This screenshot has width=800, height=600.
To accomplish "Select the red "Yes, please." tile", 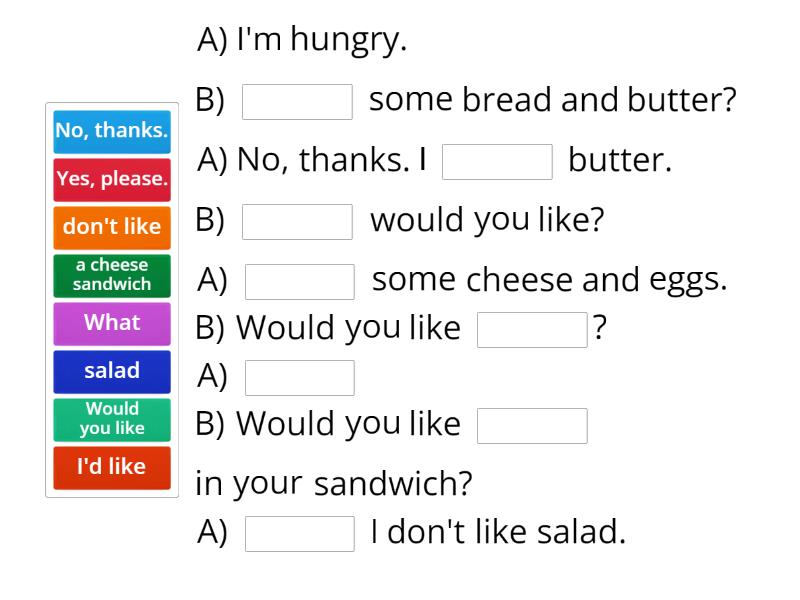I will (112, 179).
